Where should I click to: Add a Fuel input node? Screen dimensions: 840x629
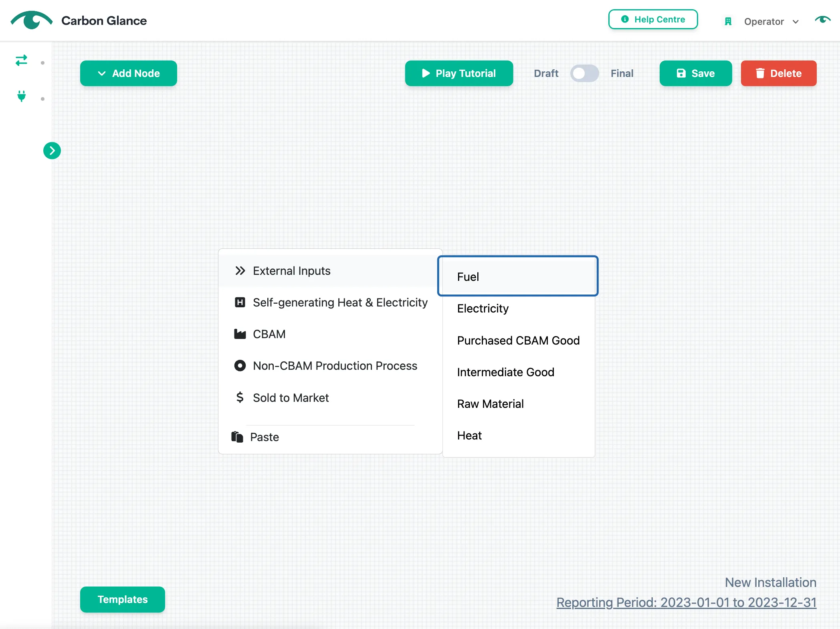tap(518, 276)
